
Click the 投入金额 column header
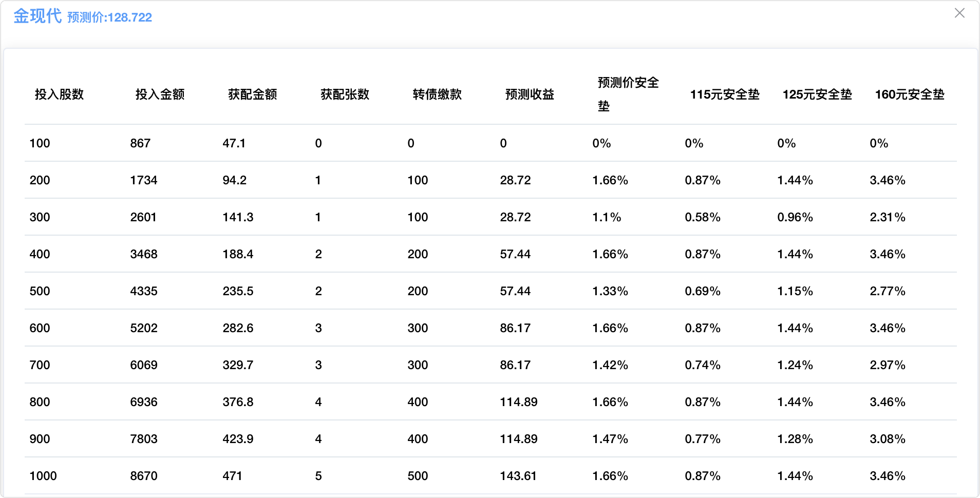[x=160, y=94]
